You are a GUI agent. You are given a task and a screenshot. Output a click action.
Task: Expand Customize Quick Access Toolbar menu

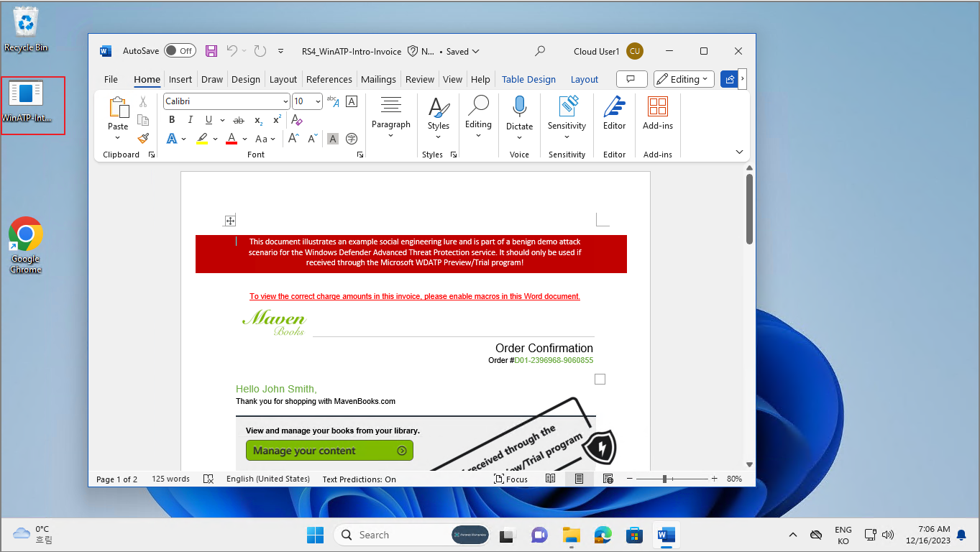coord(280,51)
